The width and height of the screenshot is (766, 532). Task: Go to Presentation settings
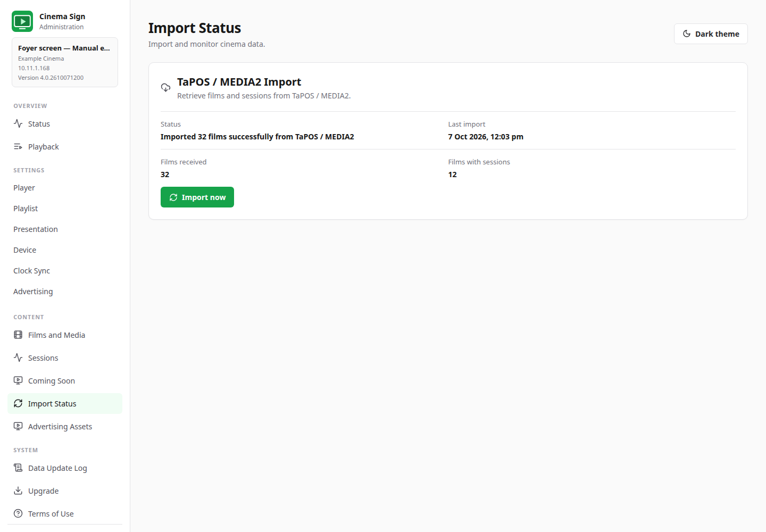(65, 229)
